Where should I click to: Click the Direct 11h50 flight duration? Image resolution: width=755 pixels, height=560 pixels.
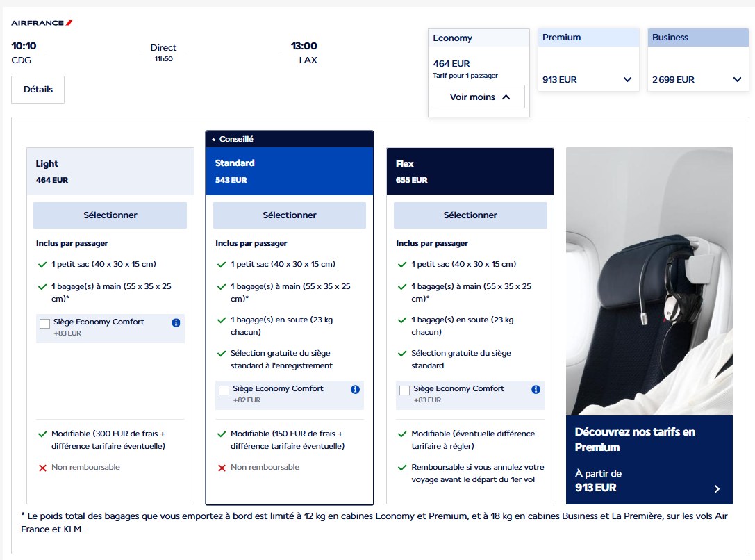click(163, 53)
